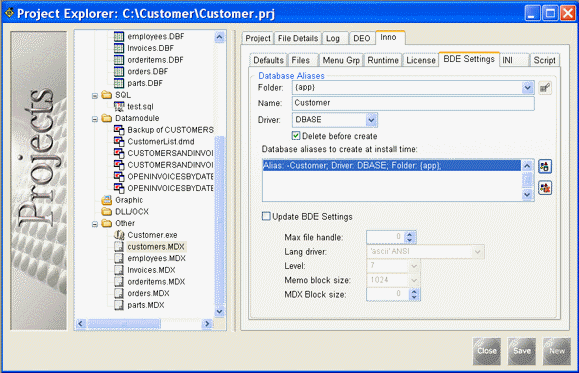This screenshot has height=373, width=579.
Task: Collapse the SQL tree folder
Action: click(x=95, y=96)
